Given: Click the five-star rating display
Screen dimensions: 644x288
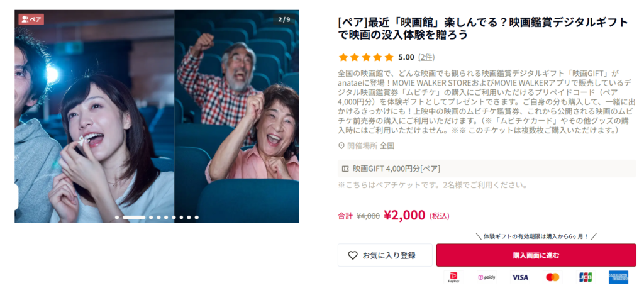Looking at the screenshot, I should (366, 57).
